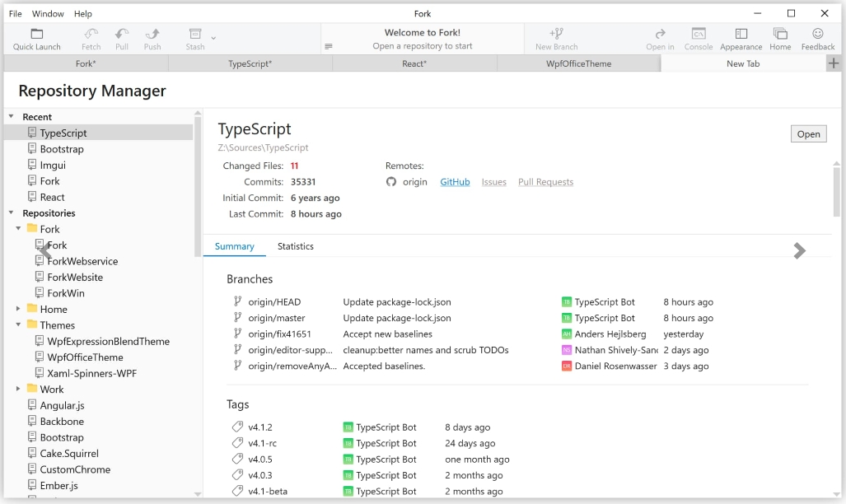
Task: Add a new tab with plus button
Action: (834, 63)
